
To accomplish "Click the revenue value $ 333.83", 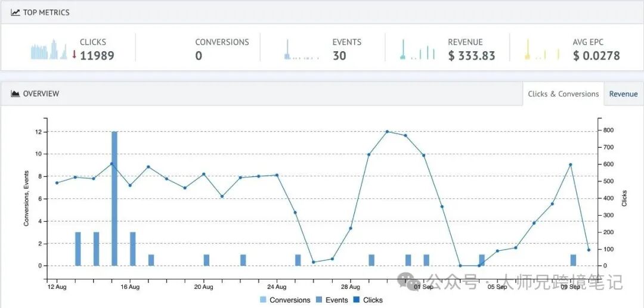I will [472, 56].
